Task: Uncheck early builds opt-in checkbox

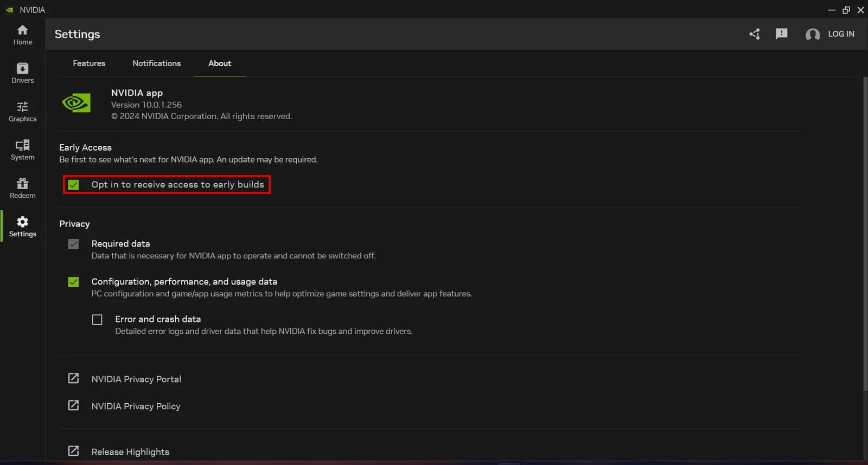Action: (x=74, y=185)
